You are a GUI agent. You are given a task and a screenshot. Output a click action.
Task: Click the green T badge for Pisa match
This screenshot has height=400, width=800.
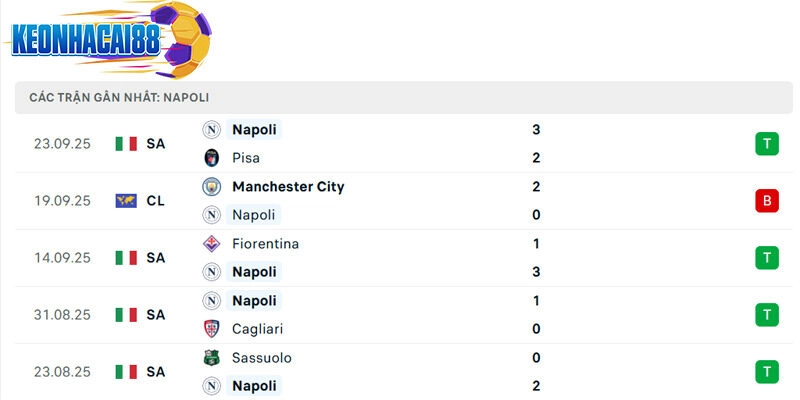click(x=766, y=144)
